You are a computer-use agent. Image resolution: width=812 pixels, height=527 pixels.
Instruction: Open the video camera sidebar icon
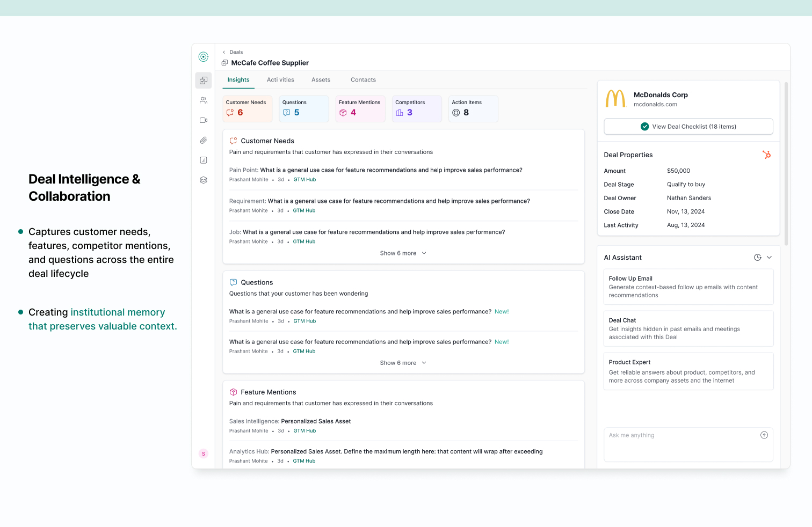pos(204,120)
